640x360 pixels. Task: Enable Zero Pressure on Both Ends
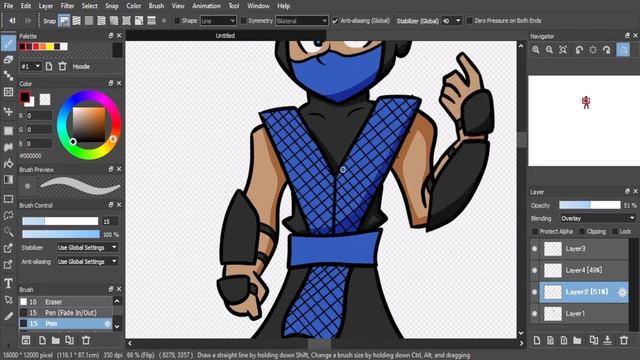[469, 20]
